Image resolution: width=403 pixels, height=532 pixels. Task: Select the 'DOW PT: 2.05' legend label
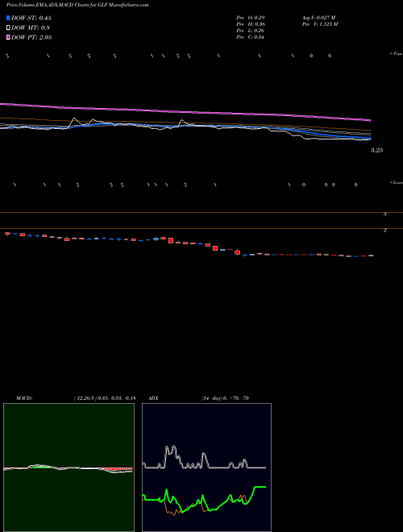tap(31, 38)
